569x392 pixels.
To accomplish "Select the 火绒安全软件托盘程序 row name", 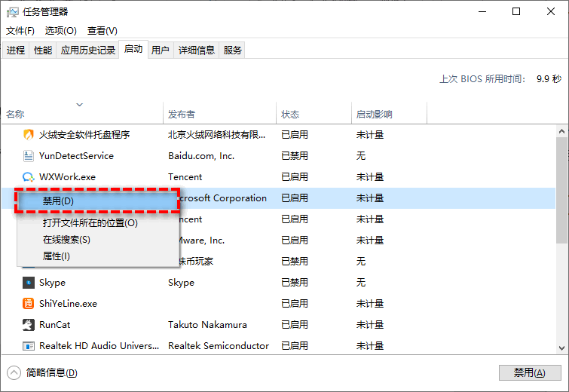I will (x=84, y=135).
